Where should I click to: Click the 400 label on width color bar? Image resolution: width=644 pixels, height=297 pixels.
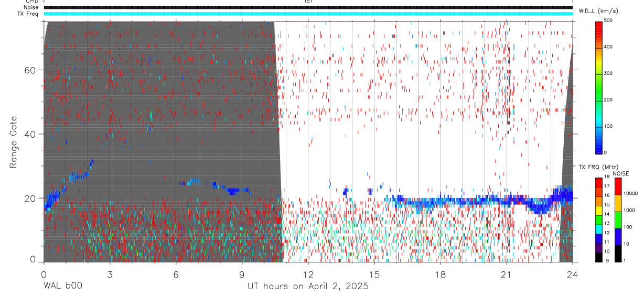coord(608,47)
